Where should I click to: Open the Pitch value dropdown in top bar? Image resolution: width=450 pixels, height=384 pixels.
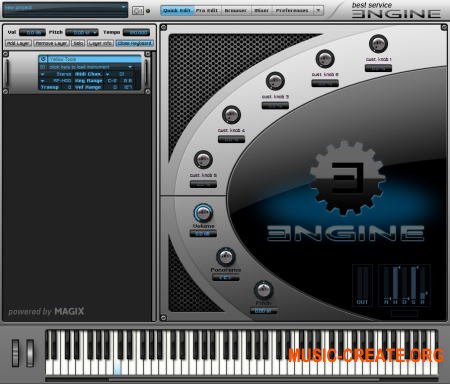click(x=95, y=32)
